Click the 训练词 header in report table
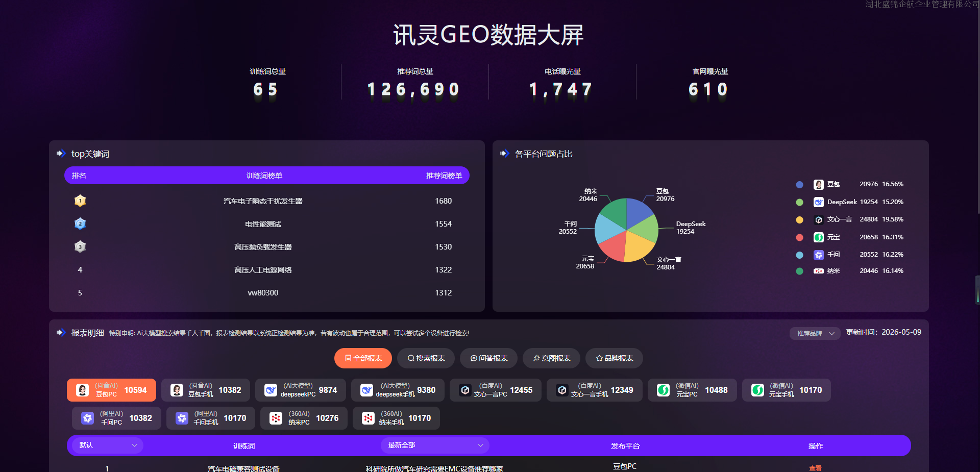The width and height of the screenshot is (980, 472). (244, 446)
